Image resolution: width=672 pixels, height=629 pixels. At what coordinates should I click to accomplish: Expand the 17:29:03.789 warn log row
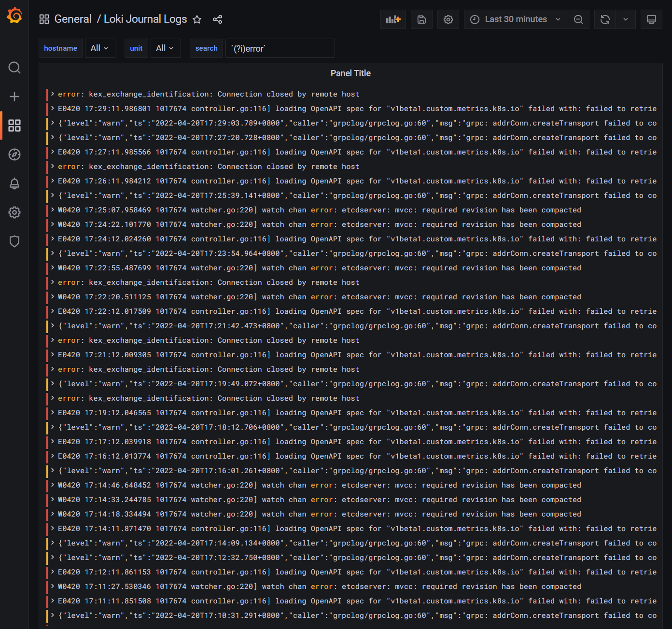pyautogui.click(x=53, y=123)
